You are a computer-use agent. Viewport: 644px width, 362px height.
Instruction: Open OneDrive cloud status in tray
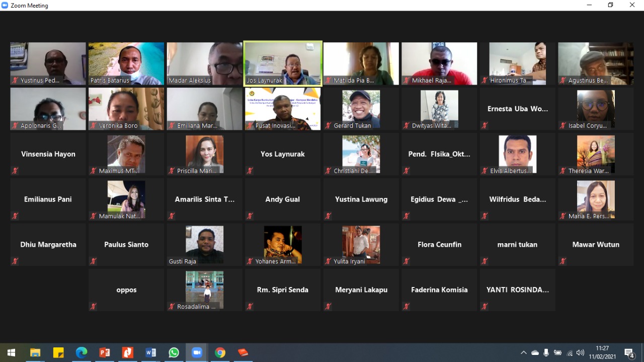point(535,353)
